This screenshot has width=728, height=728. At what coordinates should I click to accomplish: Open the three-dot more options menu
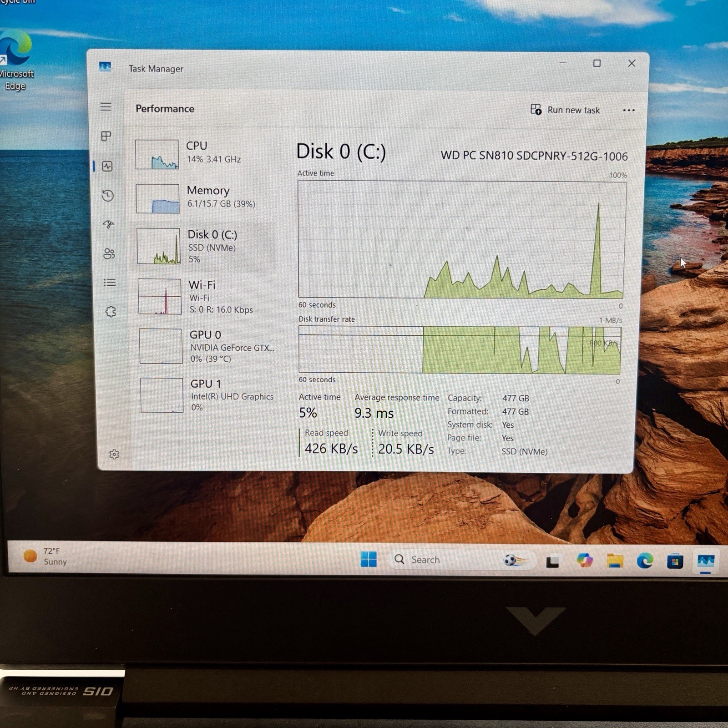click(628, 110)
